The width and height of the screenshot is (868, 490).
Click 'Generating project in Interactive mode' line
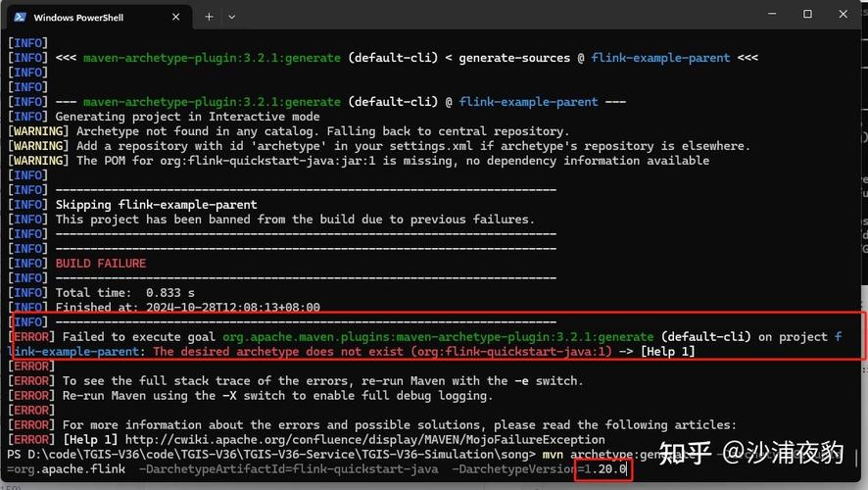188,117
